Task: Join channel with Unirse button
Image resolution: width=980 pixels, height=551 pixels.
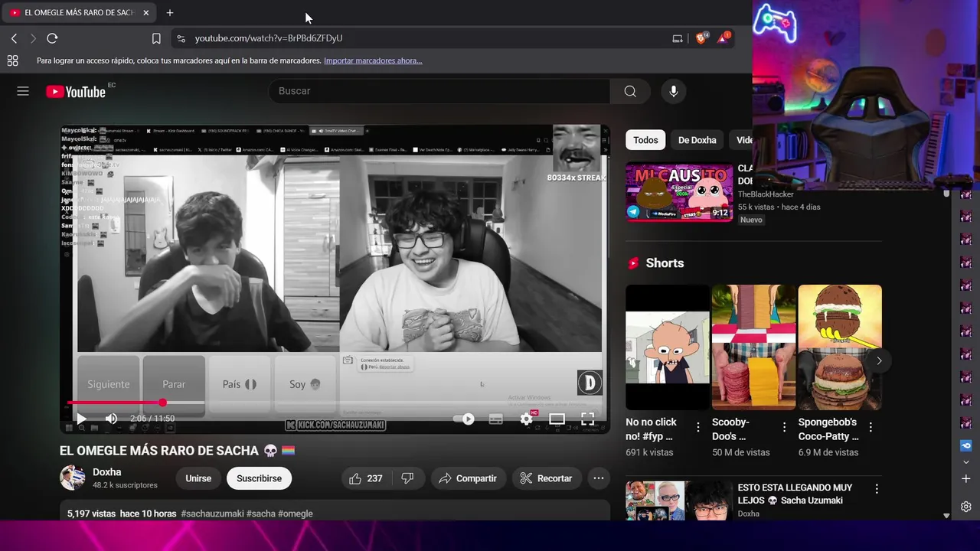Action: (198, 478)
